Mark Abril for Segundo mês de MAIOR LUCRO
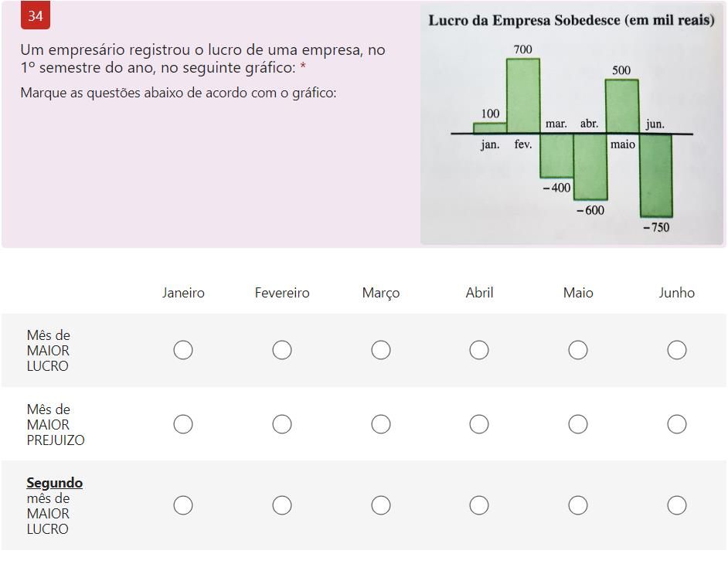Image resolution: width=728 pixels, height=564 pixels. coord(479,505)
